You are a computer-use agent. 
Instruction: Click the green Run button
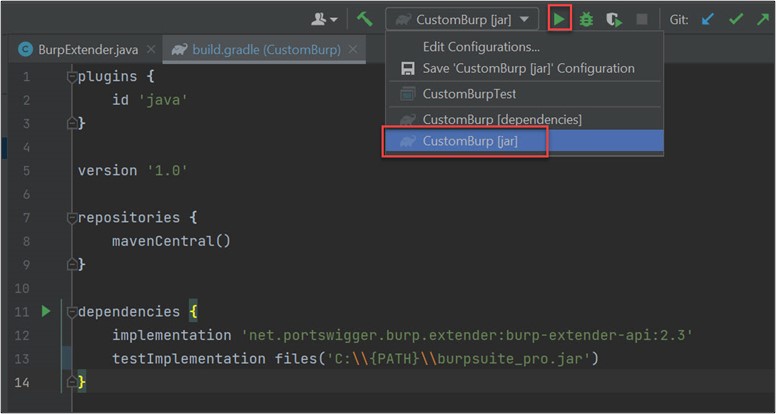click(560, 19)
